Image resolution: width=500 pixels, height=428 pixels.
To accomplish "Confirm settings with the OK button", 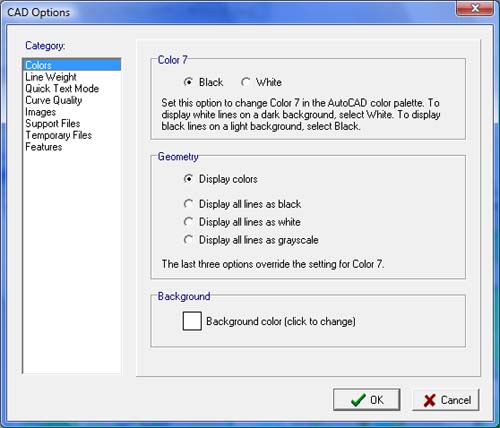I will pos(367,400).
